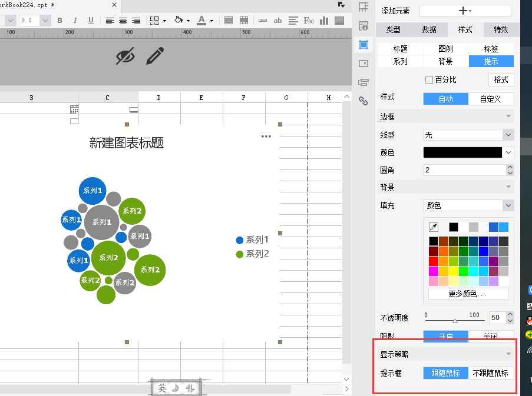The width and height of the screenshot is (532, 396).
Task: Open the 线型 line type dropdown
Action: 468,135
